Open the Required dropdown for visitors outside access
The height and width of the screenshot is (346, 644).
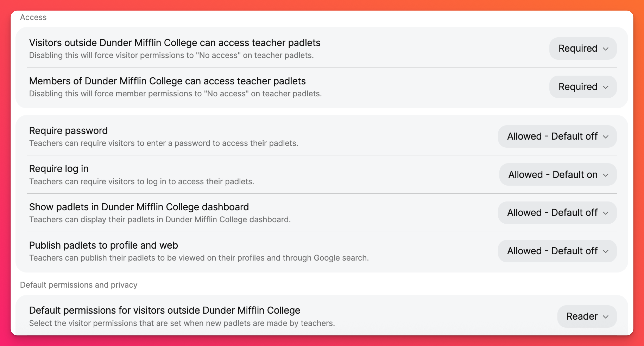point(582,49)
